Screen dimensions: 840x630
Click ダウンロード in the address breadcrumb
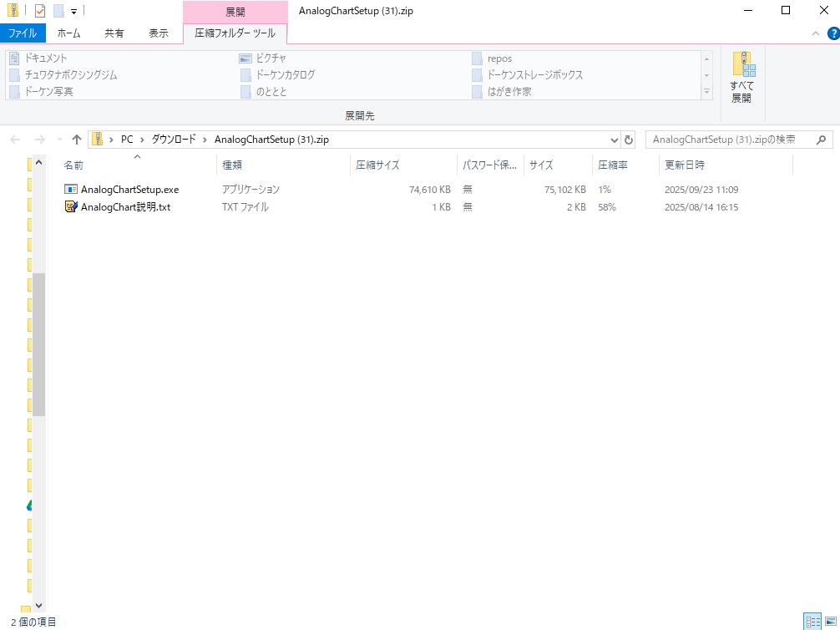point(173,140)
